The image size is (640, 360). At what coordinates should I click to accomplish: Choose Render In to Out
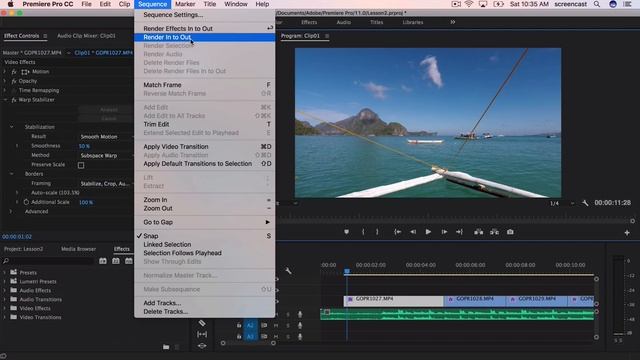pyautogui.click(x=204, y=37)
